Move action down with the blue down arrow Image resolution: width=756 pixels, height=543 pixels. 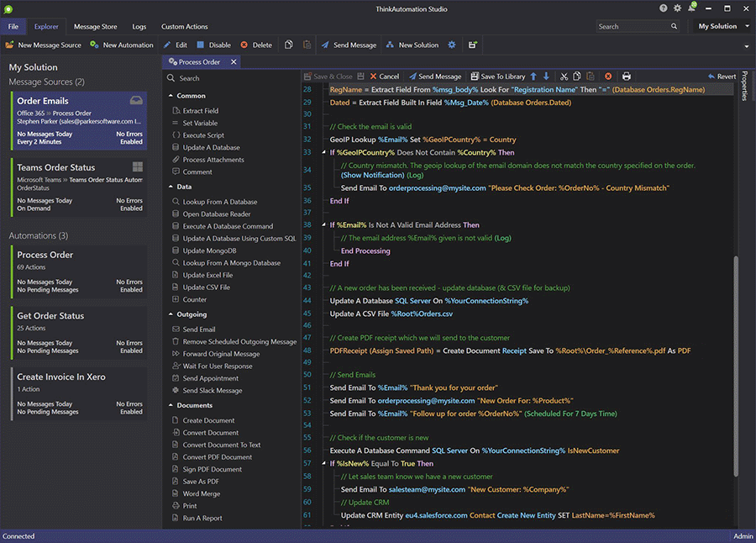click(546, 76)
